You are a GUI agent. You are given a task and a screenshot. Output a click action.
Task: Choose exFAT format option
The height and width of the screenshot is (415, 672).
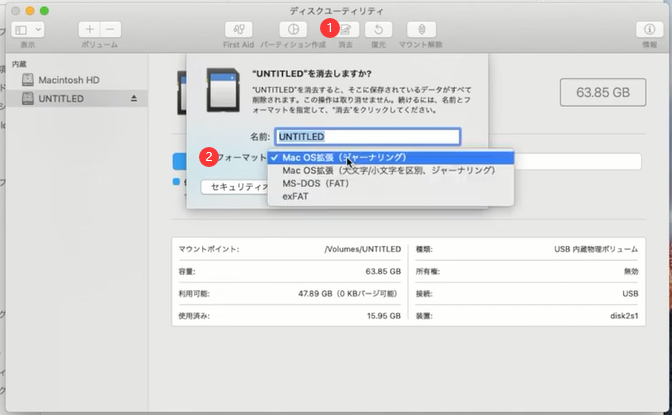[390, 196]
